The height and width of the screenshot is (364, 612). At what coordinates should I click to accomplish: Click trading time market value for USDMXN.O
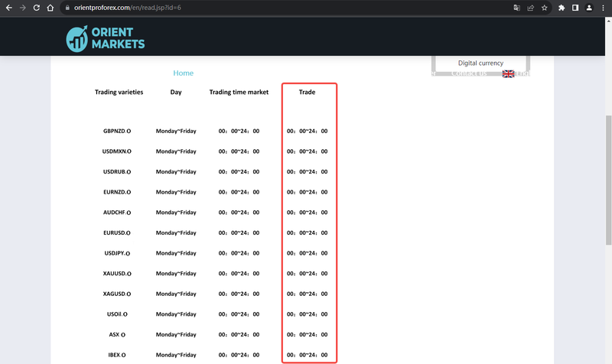(x=239, y=151)
